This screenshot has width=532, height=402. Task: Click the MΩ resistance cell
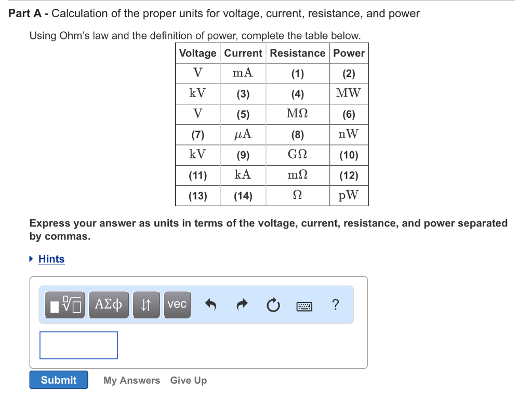[297, 114]
